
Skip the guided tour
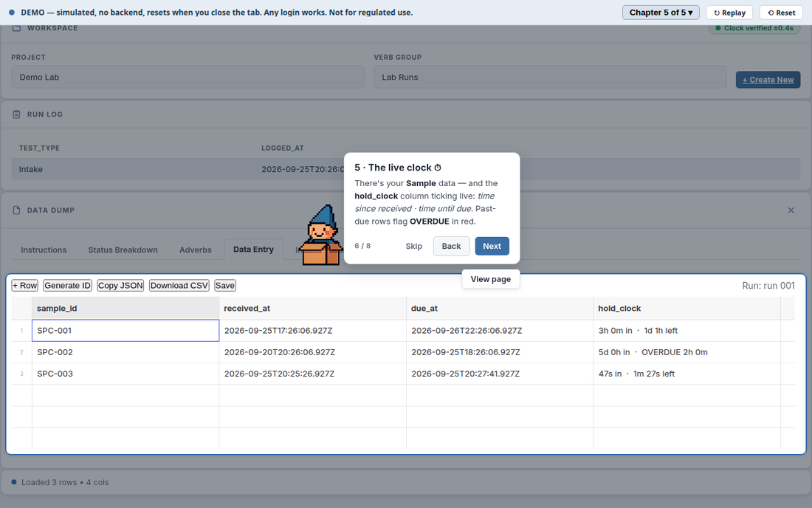tap(414, 246)
